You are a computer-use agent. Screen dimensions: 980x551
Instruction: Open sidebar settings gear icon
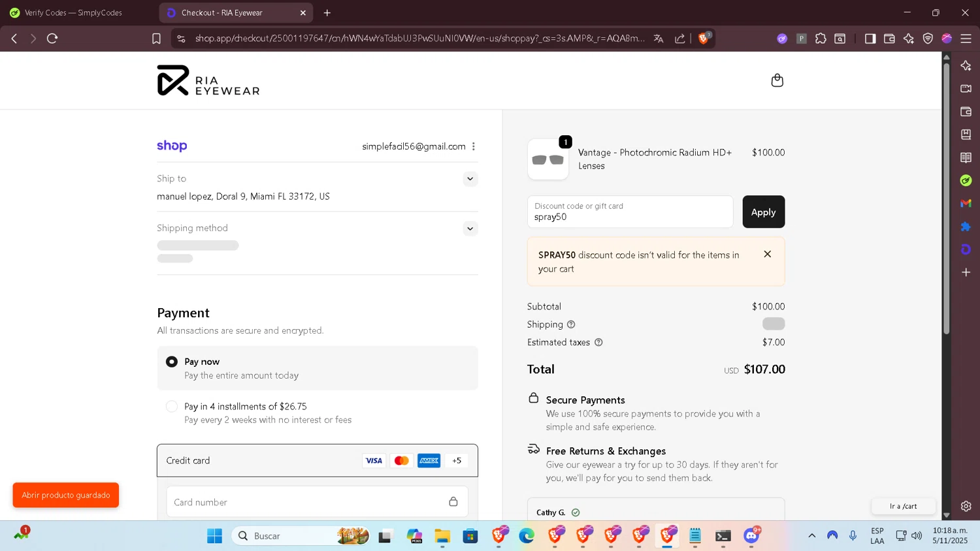pyautogui.click(x=966, y=506)
